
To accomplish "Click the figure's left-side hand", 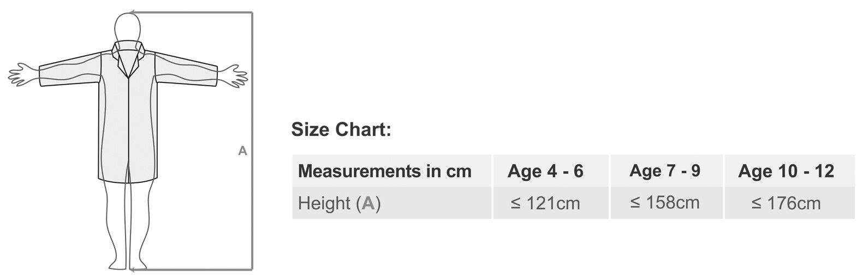I will [23, 75].
